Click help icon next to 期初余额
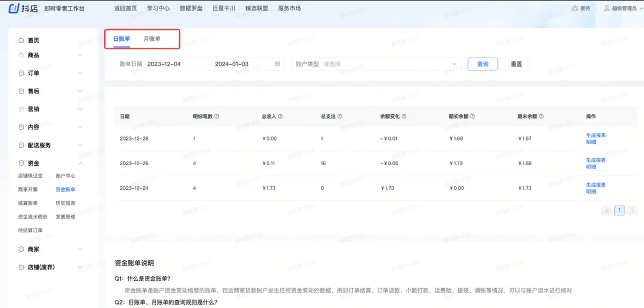 [x=472, y=116]
